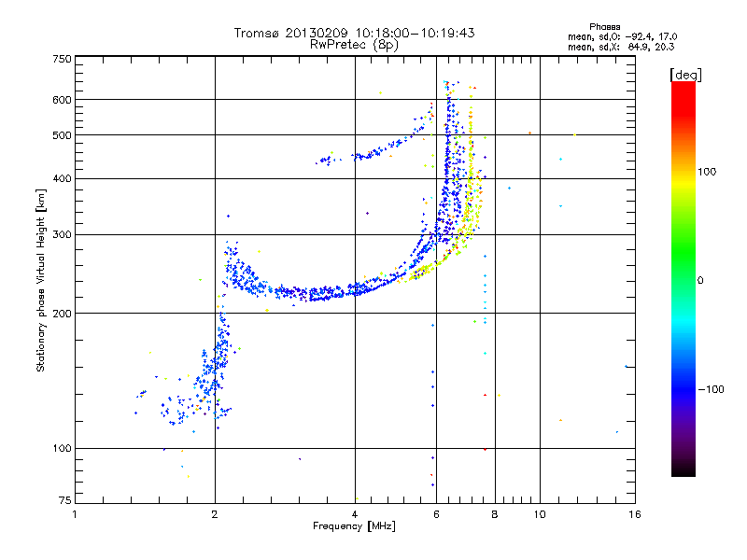Image resolution: width=747 pixels, height=560 pixels.
Task: Click the colorbar tick label '-100'
Action: pyautogui.click(x=711, y=389)
